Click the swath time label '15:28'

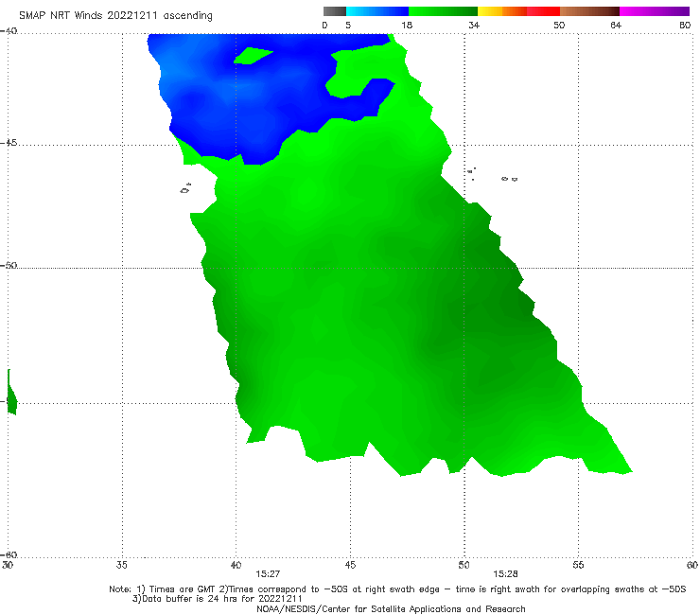(x=505, y=574)
